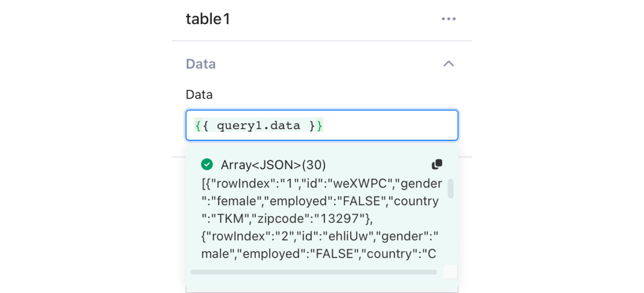
Task: Click the table1 component title
Action: pos(208,19)
